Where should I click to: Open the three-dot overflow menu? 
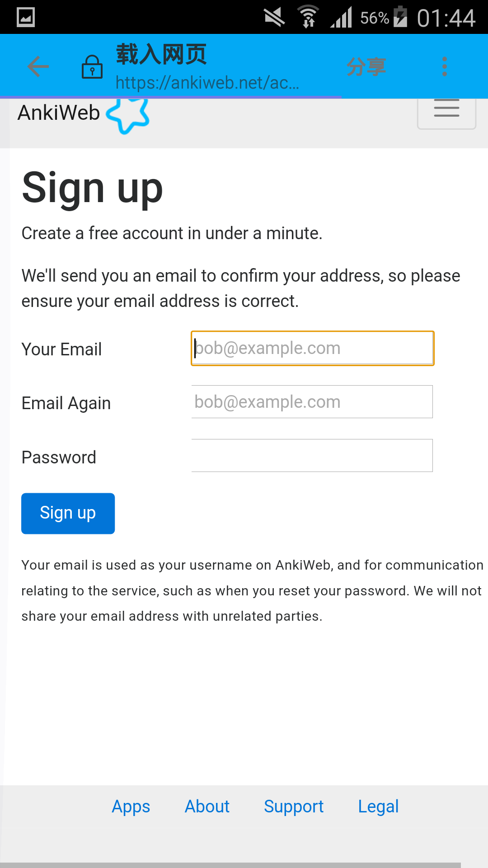445,67
